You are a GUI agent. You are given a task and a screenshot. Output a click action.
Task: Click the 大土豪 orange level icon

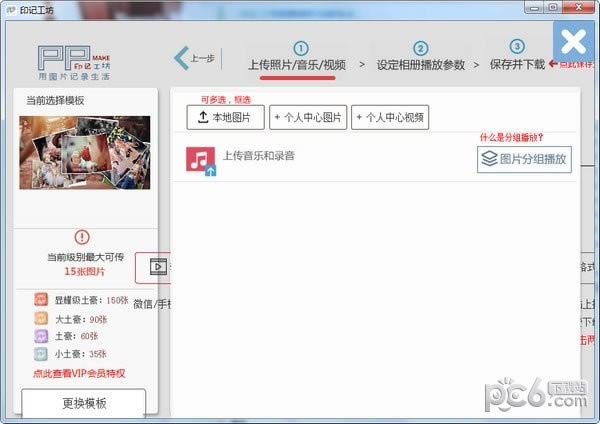[x=41, y=318]
